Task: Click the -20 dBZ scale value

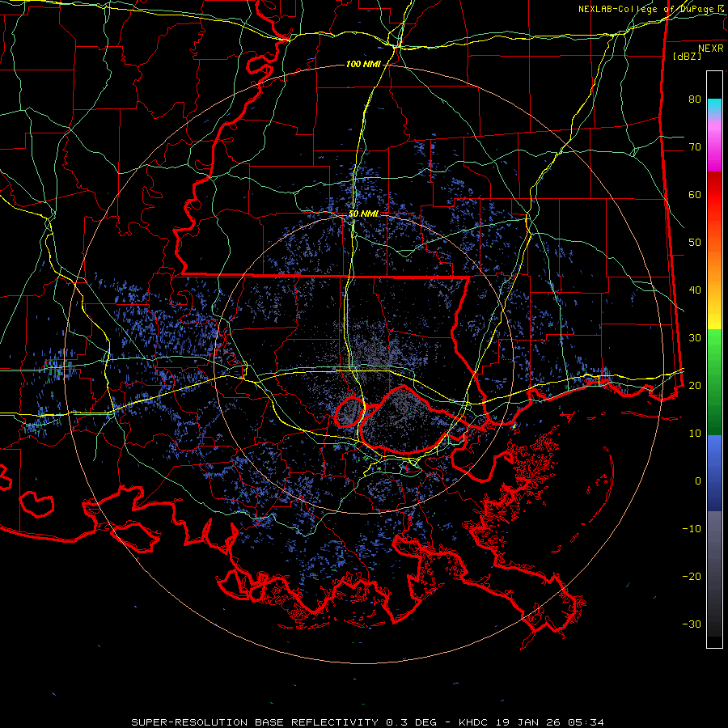Action: tap(692, 577)
